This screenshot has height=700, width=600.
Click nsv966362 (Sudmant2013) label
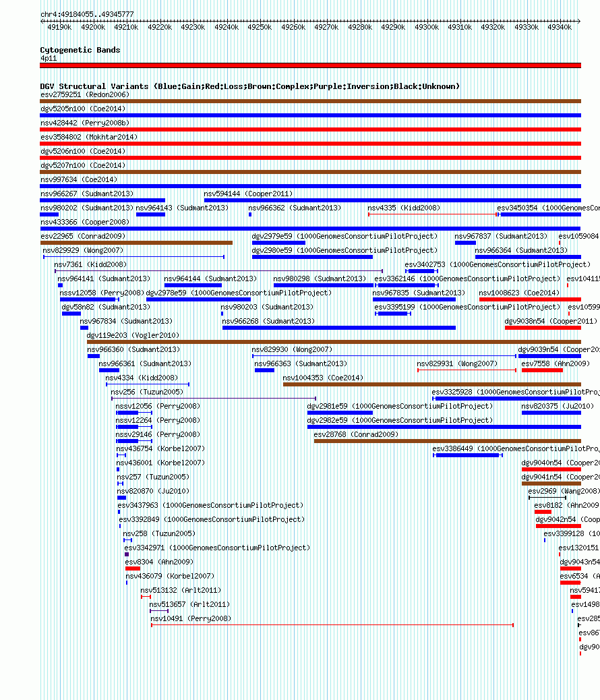(x=295, y=208)
